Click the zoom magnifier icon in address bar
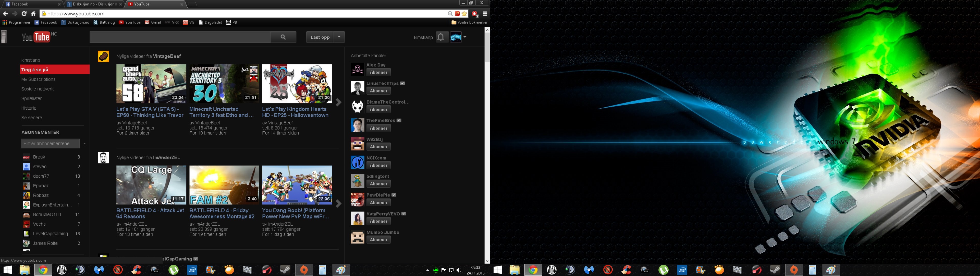 click(450, 14)
